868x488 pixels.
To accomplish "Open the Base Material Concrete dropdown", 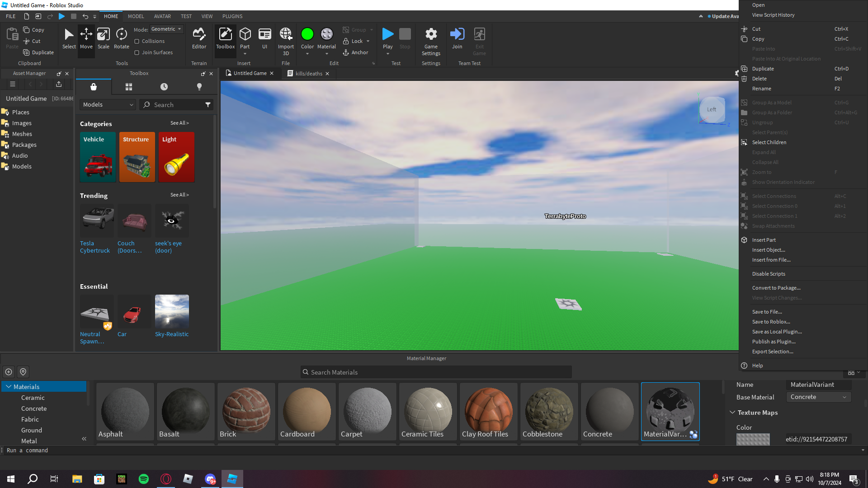I will pyautogui.click(x=818, y=397).
